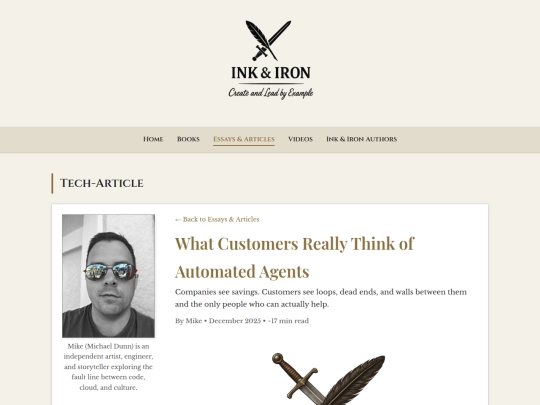Click the article title about Automated Agents

pyautogui.click(x=294, y=257)
